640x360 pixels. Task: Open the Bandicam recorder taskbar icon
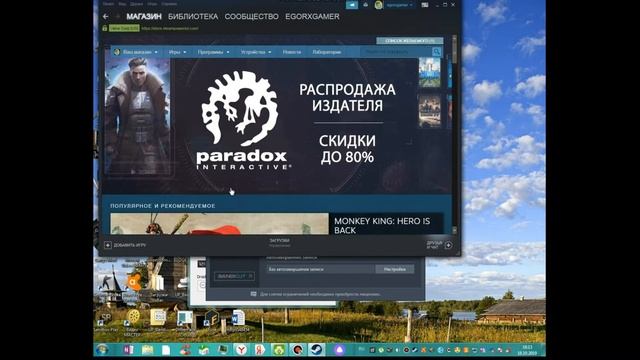click(x=298, y=350)
